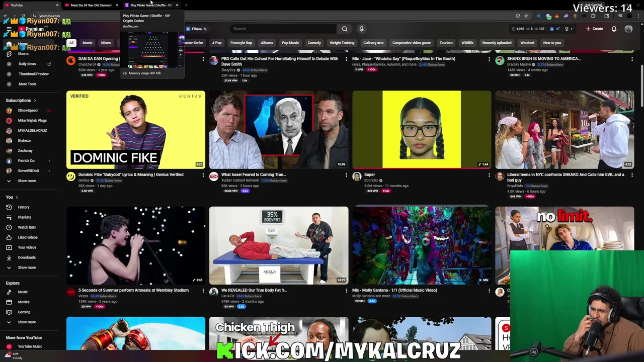Start voice search with microphone

[x=361, y=29]
